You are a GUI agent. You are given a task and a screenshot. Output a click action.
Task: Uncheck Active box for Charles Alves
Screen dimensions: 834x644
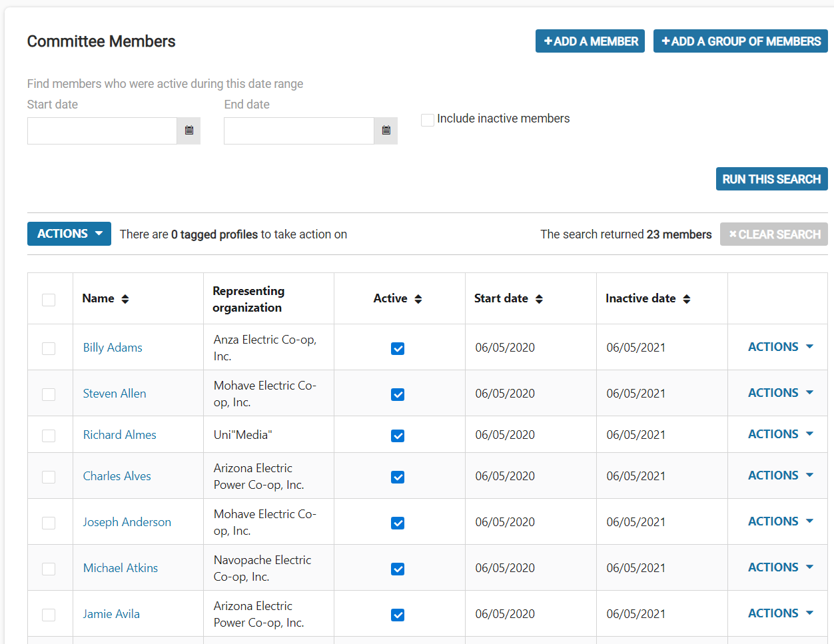pyautogui.click(x=398, y=477)
